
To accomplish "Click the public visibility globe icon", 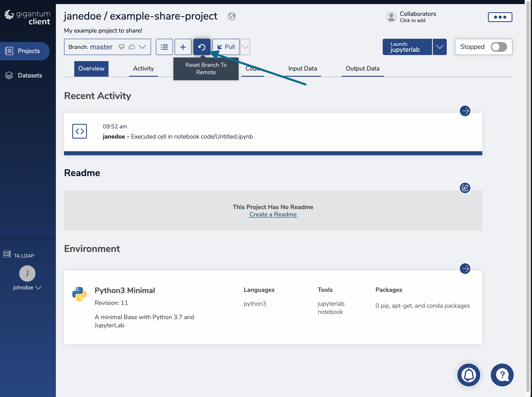I will (x=231, y=16).
